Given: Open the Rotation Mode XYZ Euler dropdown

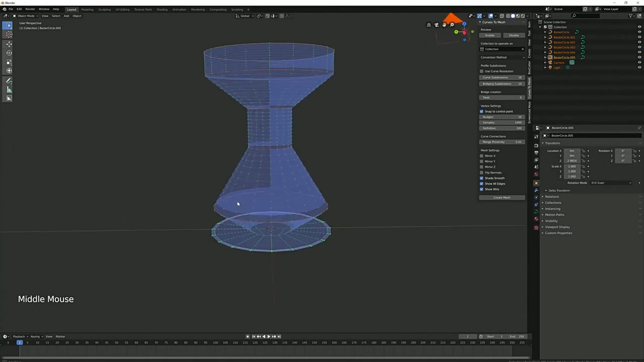Looking at the screenshot, I should coord(611,183).
